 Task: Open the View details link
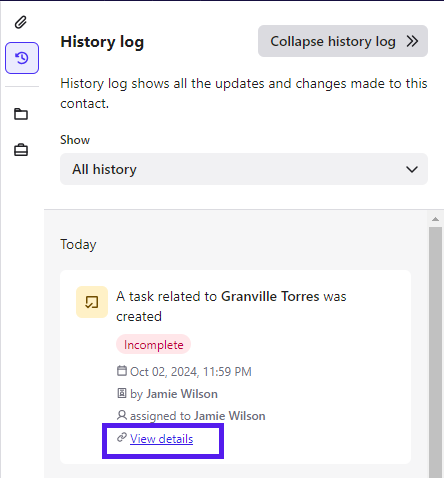161,439
